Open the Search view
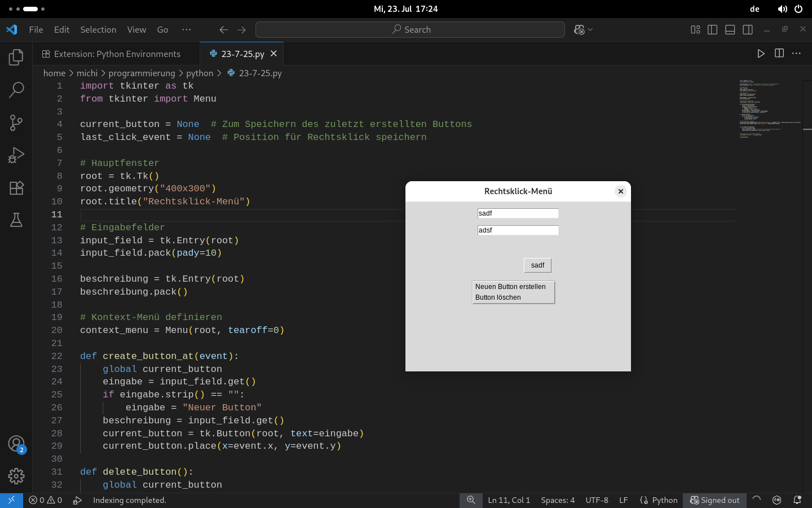The height and width of the screenshot is (508, 812). click(x=16, y=90)
